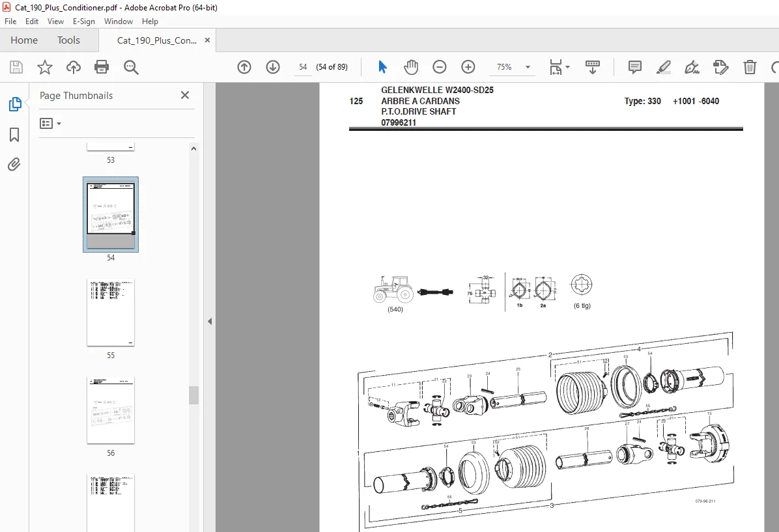Activate the Hand pan tool
The height and width of the screenshot is (532, 779).
click(411, 67)
